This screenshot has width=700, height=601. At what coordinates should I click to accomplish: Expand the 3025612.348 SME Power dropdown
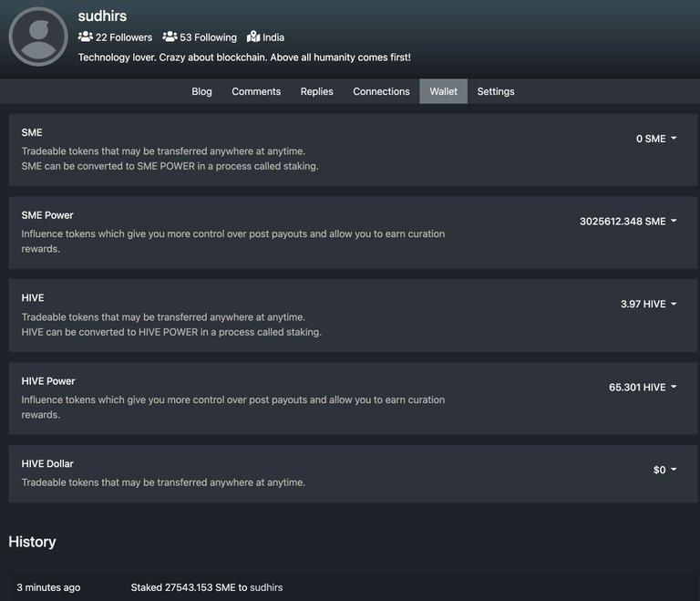click(628, 222)
